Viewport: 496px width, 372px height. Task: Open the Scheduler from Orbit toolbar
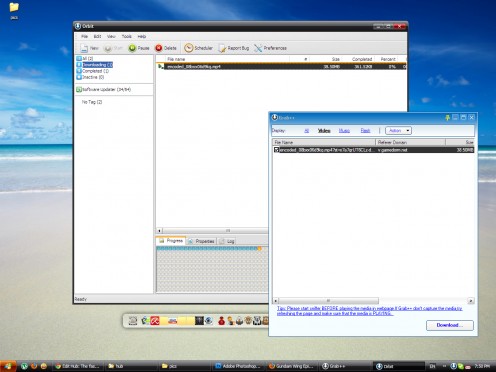pos(198,48)
